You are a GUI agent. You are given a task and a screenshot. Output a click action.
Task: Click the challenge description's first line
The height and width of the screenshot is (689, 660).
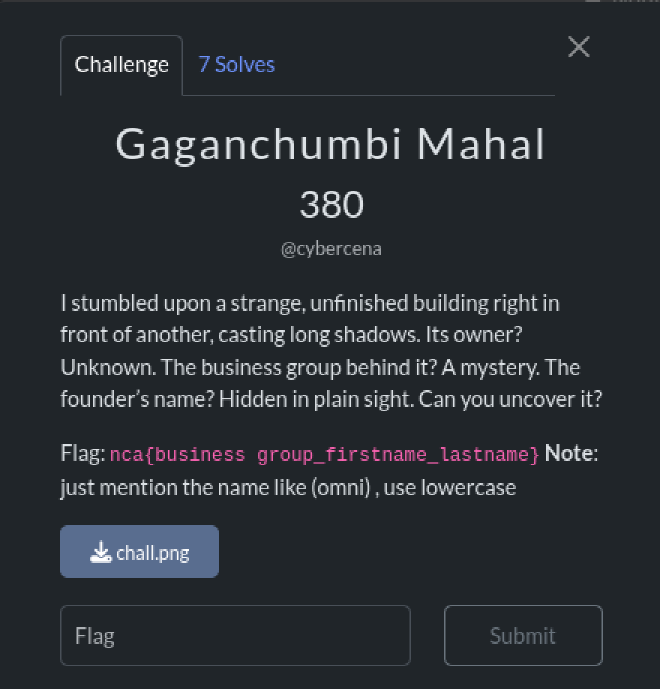coord(310,302)
